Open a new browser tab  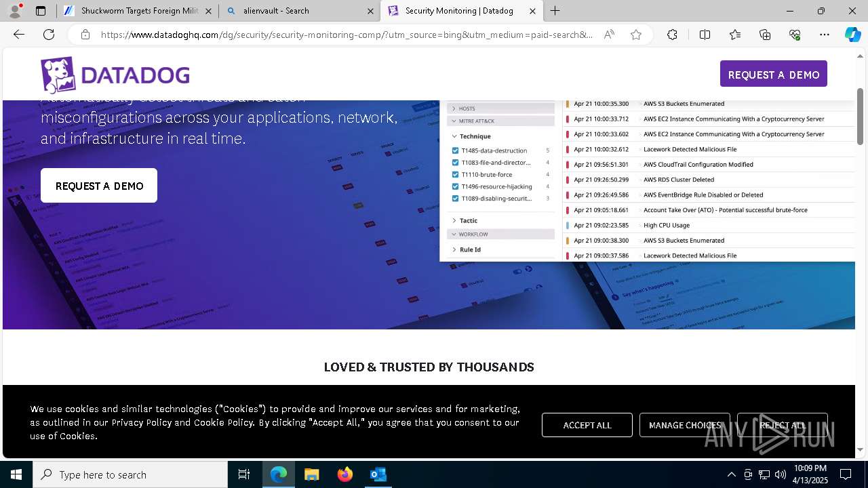pyautogui.click(x=555, y=11)
